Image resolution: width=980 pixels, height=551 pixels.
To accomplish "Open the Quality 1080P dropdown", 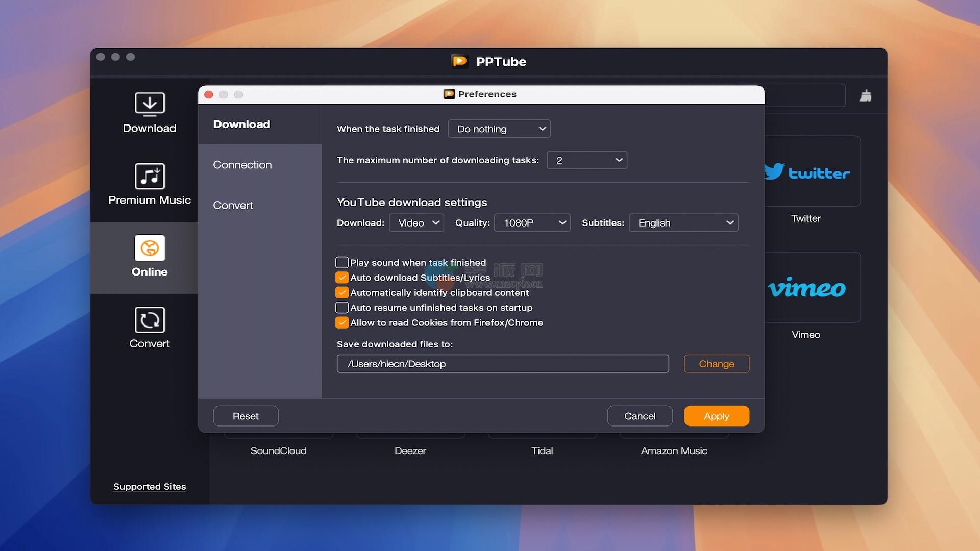I will pos(532,223).
